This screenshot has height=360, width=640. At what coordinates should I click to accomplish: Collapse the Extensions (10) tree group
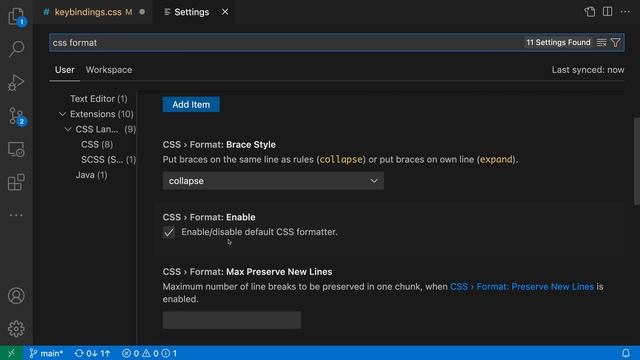[x=62, y=114]
